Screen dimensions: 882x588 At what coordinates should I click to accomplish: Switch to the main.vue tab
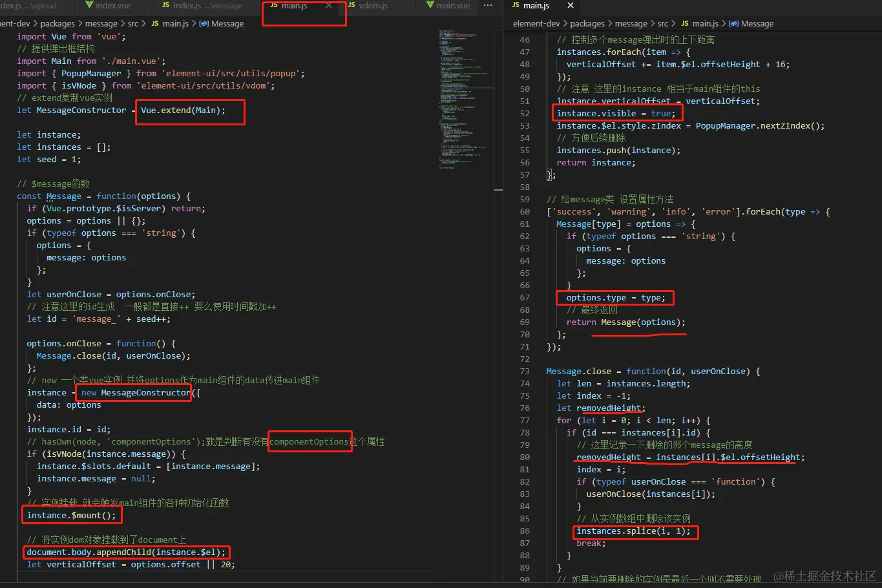click(x=447, y=5)
